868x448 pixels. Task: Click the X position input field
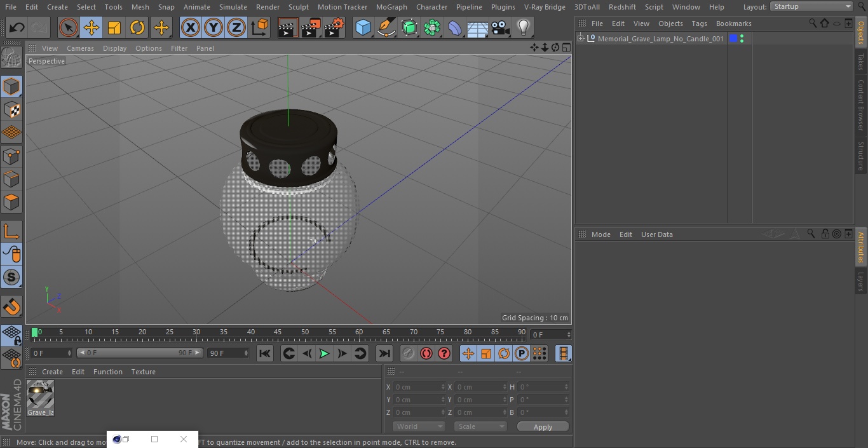tap(419, 387)
